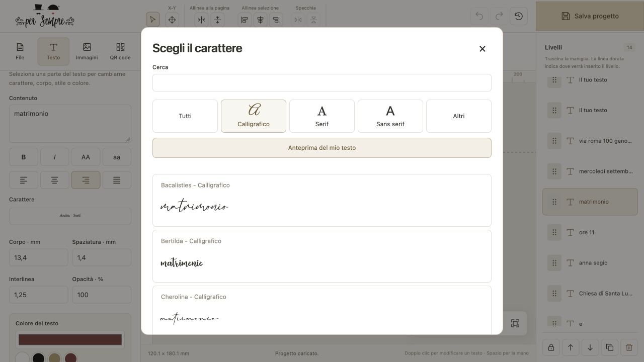This screenshot has height=362, width=644.
Task: Toggle Anteprima del mio testo preview
Action: pyautogui.click(x=322, y=148)
